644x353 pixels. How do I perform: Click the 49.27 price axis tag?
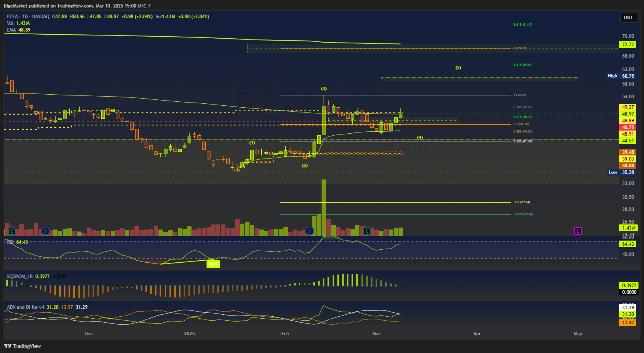[x=628, y=107]
